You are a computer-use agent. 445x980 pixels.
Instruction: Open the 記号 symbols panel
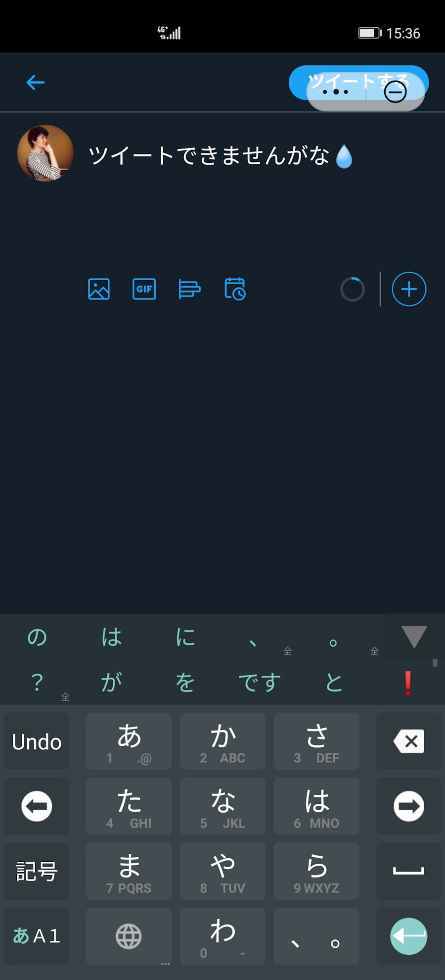pos(37,871)
